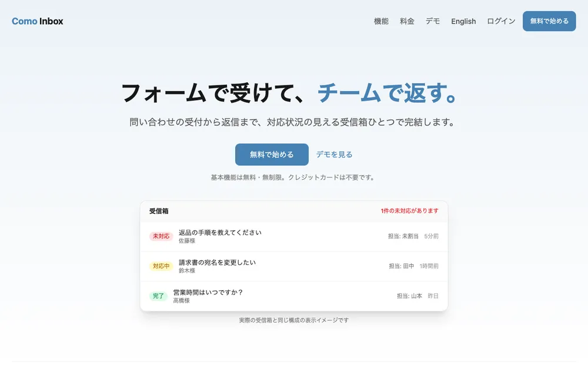
Task: Go to the 料金 pricing page
Action: tap(407, 21)
